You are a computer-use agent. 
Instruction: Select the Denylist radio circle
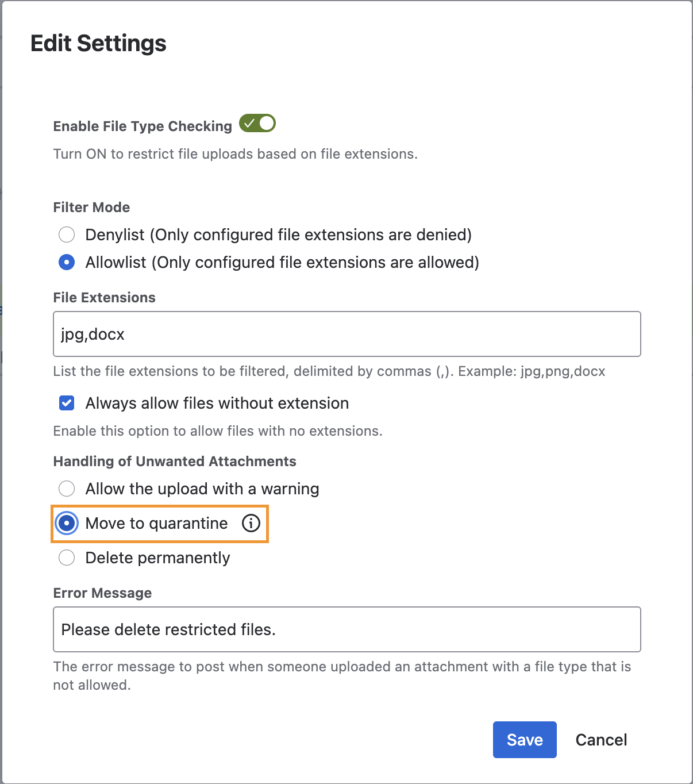67,235
